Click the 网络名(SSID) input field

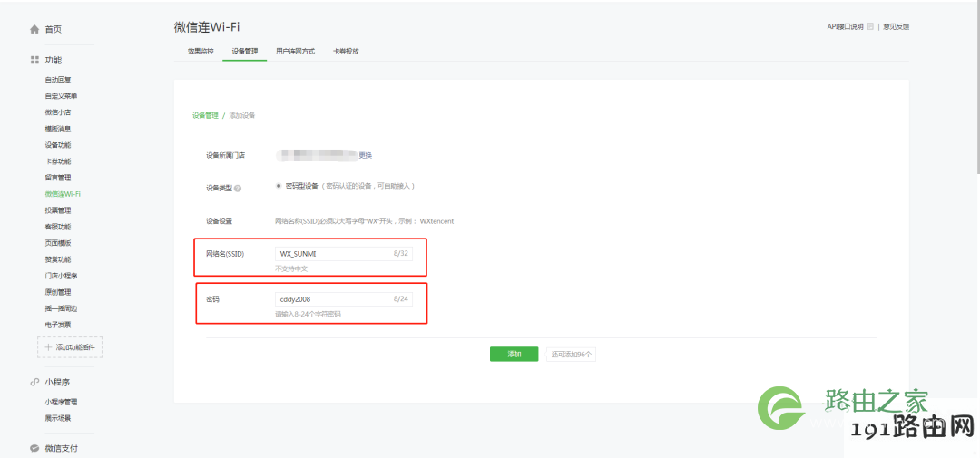tap(343, 254)
